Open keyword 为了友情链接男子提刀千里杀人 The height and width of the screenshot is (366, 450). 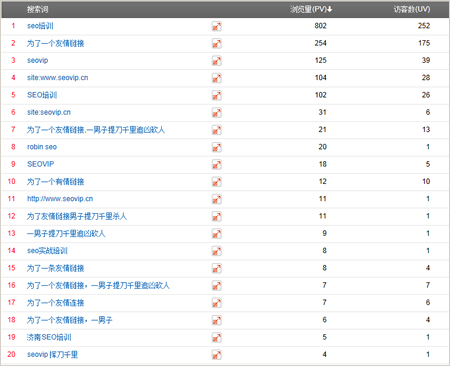tap(77, 216)
